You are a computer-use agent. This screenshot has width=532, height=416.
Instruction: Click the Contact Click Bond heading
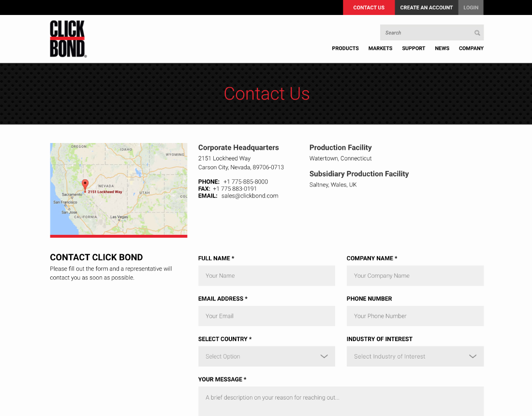(x=96, y=258)
